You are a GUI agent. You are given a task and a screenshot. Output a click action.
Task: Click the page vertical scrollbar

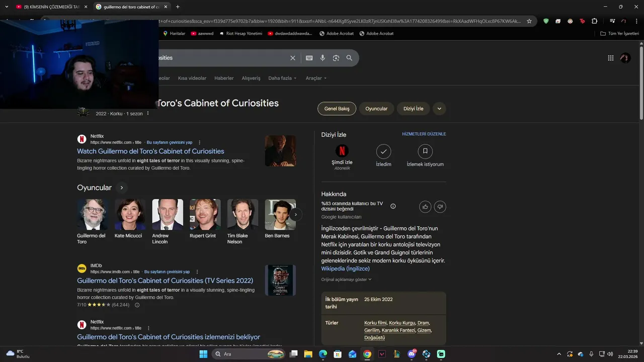(x=641, y=83)
